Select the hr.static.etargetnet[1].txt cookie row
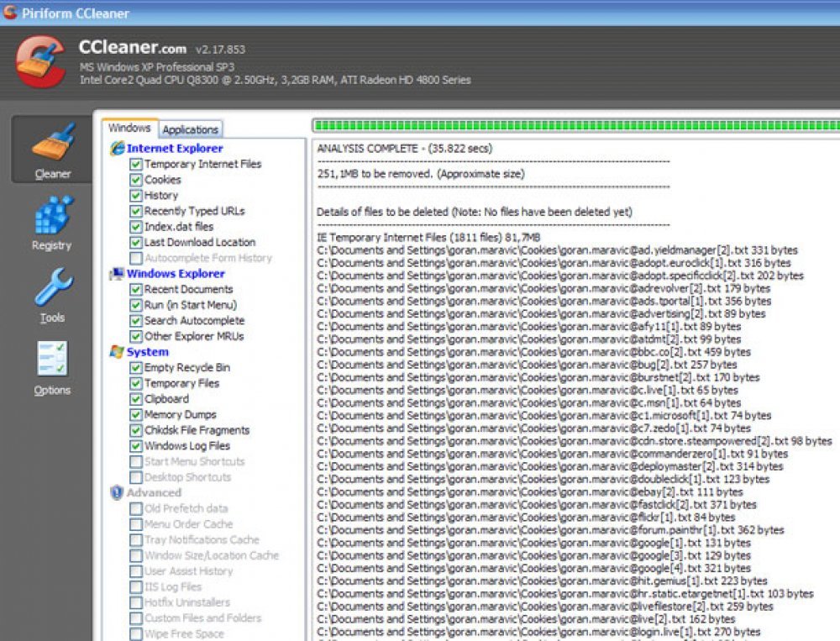Image resolution: width=840 pixels, height=641 pixels. [x=565, y=594]
